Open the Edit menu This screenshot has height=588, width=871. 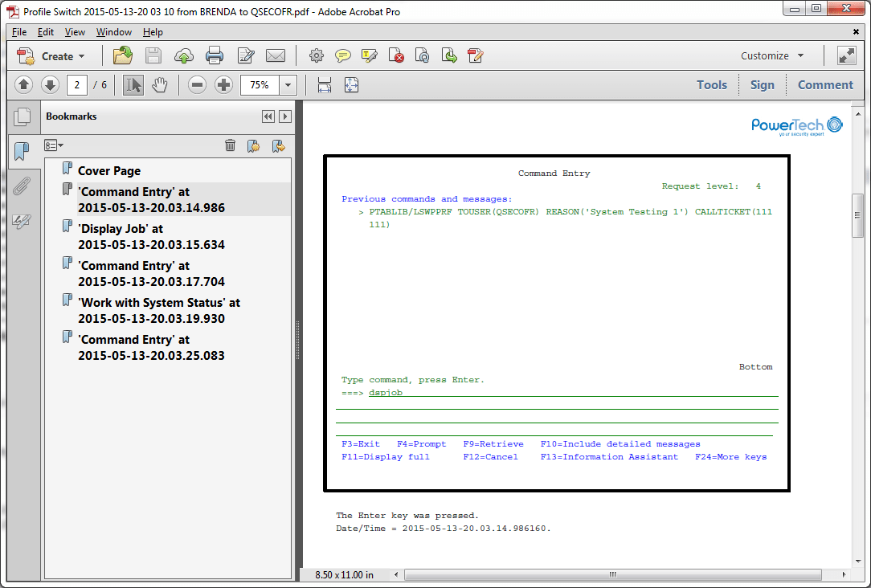pos(46,32)
